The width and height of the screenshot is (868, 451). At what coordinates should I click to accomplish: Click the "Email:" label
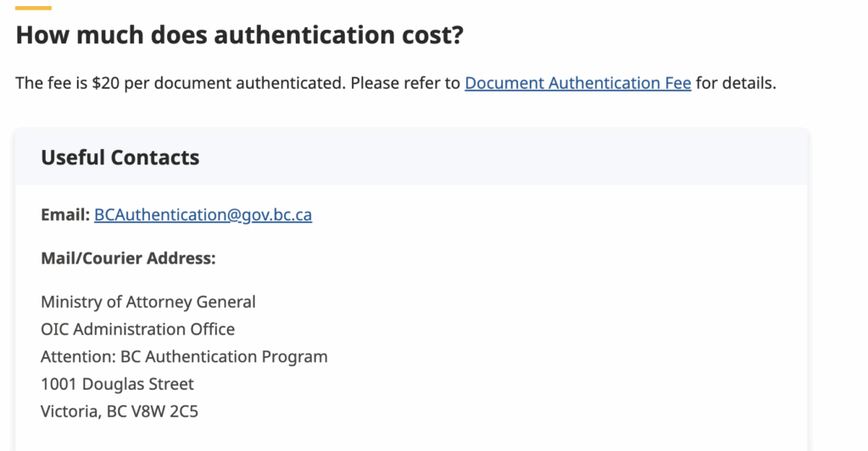(65, 214)
